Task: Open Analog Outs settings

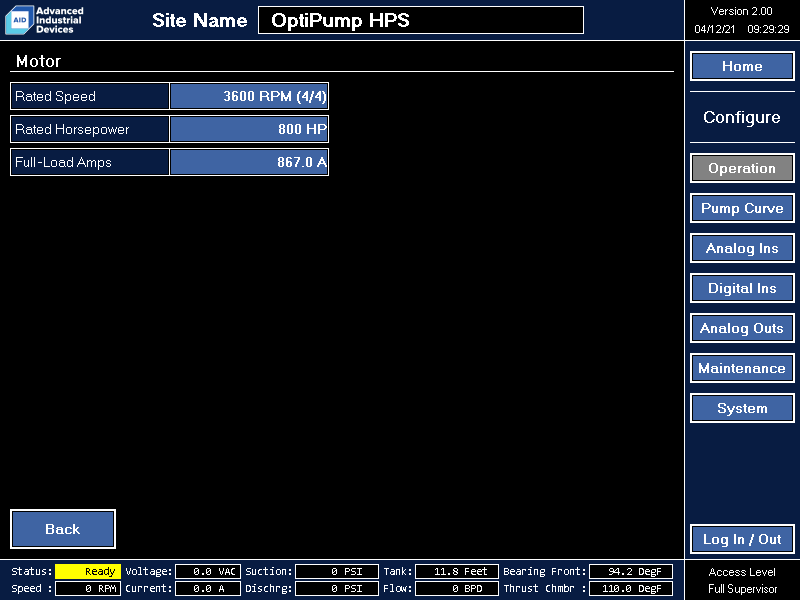Action: coord(742,328)
